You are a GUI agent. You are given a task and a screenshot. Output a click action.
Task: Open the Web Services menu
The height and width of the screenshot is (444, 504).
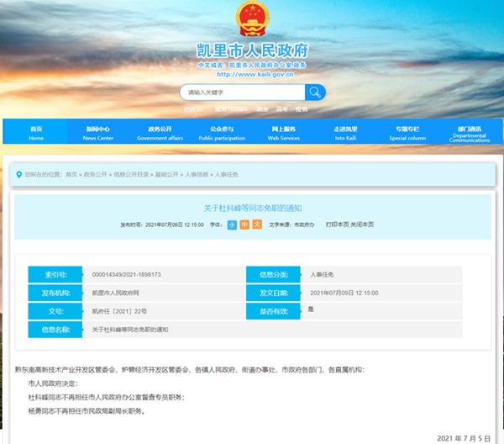tap(283, 133)
